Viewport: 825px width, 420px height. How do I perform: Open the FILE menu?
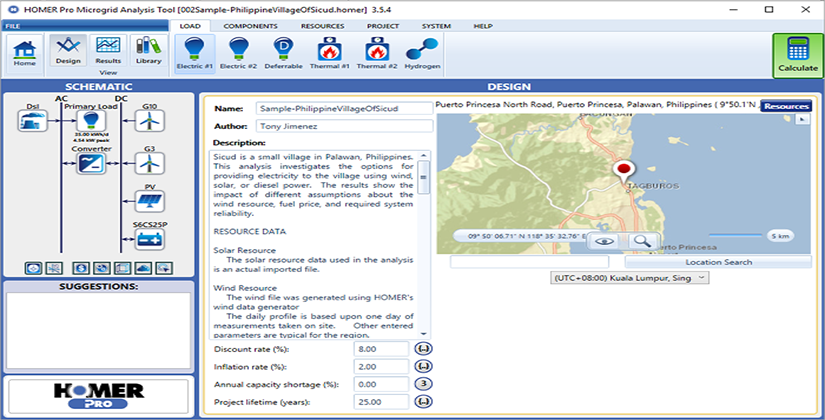[x=13, y=25]
